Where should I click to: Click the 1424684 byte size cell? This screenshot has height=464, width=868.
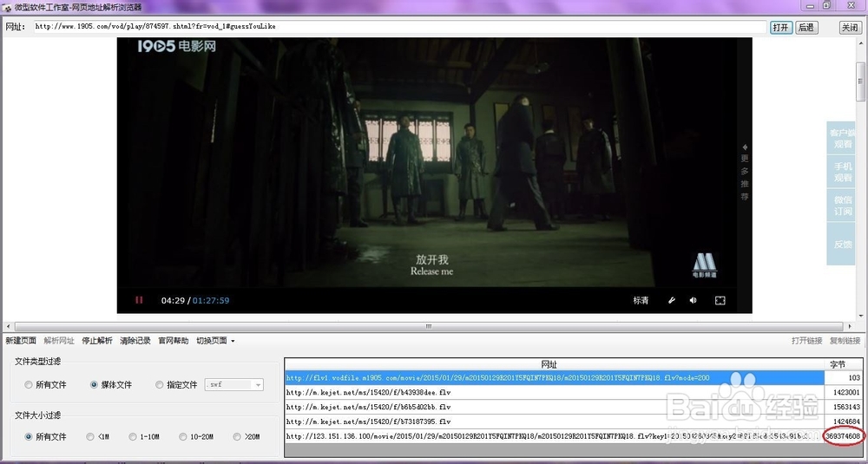(x=843, y=422)
